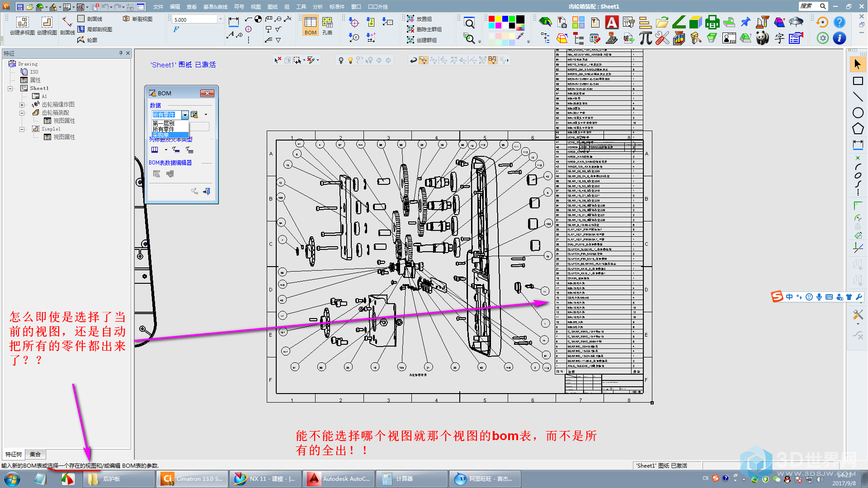Screen dimensions: 868x488
Task: Click the outline (轮廓) tool
Action: click(87, 40)
